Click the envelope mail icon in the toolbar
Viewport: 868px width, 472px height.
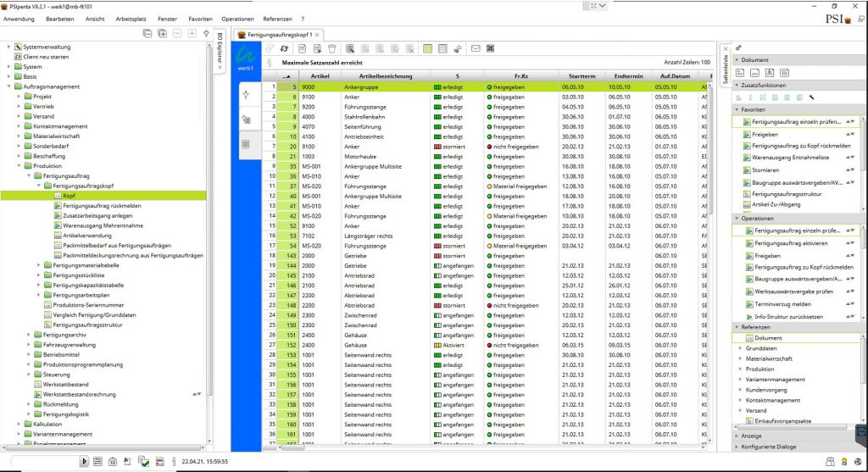476,48
